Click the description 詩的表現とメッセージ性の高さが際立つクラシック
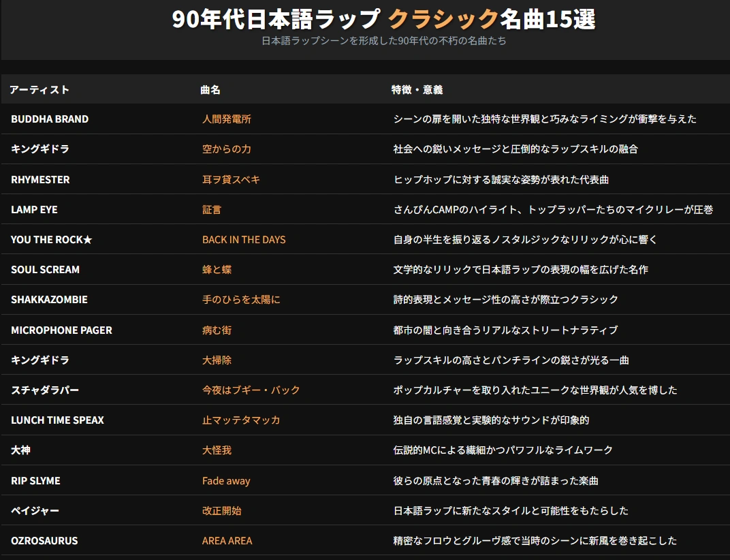The image size is (730, 560). click(505, 300)
